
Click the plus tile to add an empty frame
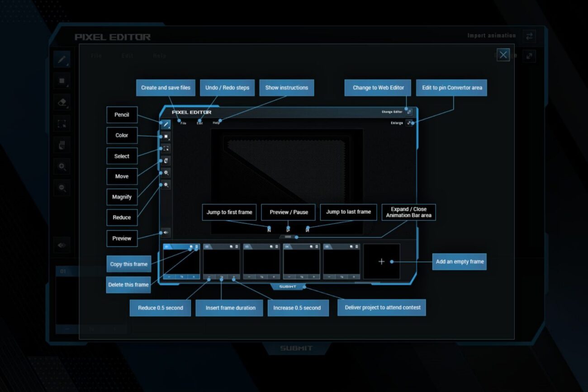[381, 261]
